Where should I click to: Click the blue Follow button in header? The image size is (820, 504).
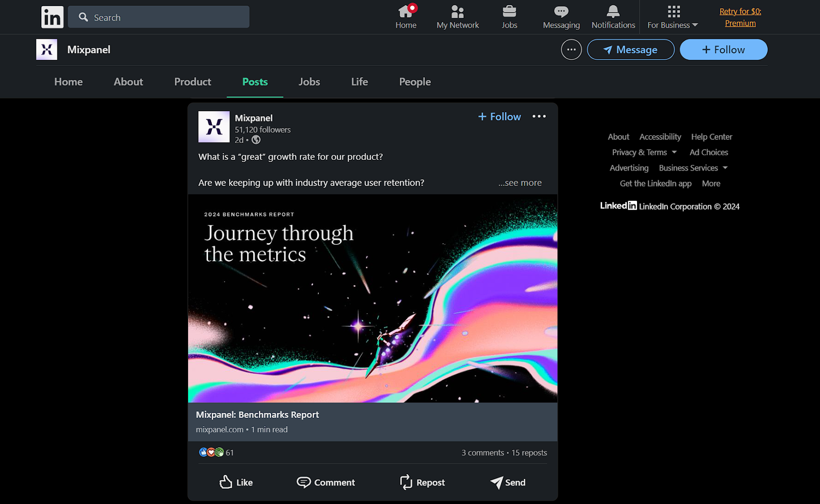tap(723, 50)
